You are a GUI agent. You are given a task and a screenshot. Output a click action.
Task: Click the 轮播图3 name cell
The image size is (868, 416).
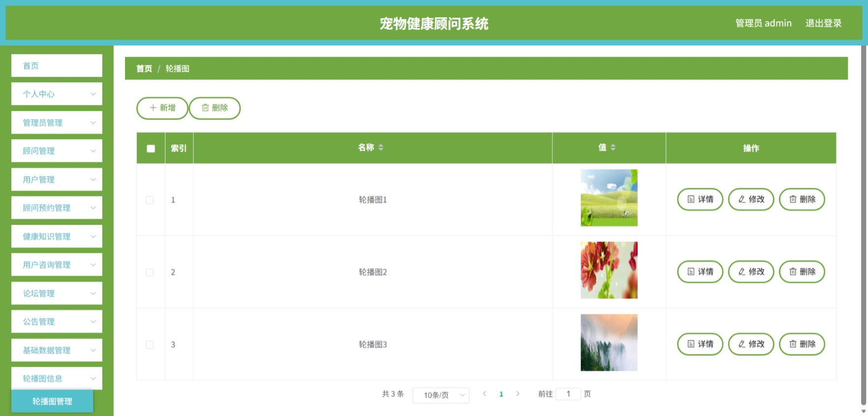[x=373, y=345]
